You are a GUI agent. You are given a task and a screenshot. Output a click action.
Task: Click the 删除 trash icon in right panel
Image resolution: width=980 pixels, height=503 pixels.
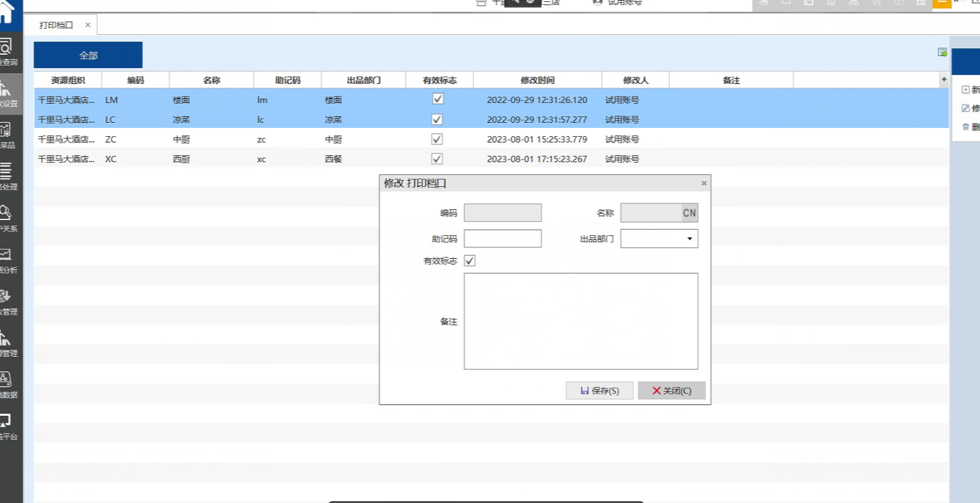[x=965, y=127]
